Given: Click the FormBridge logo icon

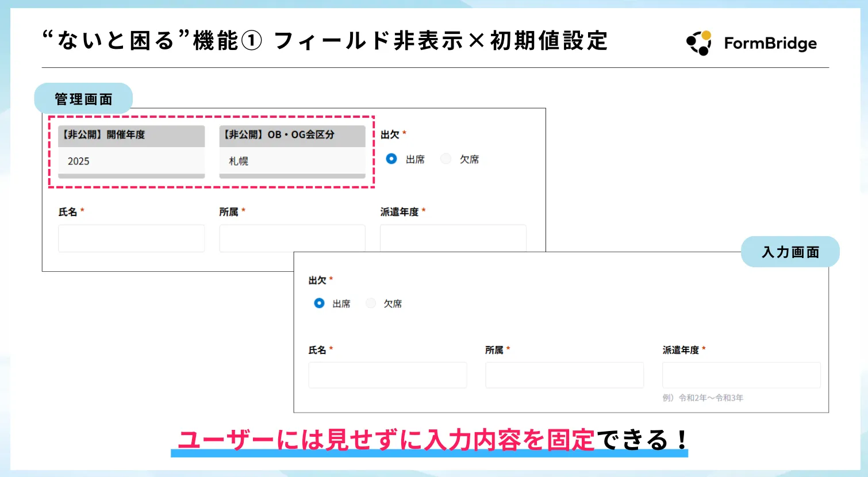Looking at the screenshot, I should (x=699, y=43).
